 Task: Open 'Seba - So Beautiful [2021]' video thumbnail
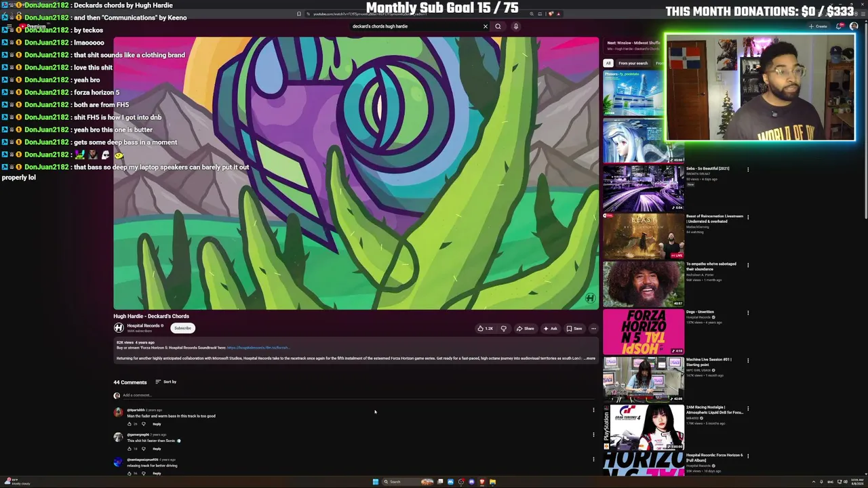click(644, 188)
